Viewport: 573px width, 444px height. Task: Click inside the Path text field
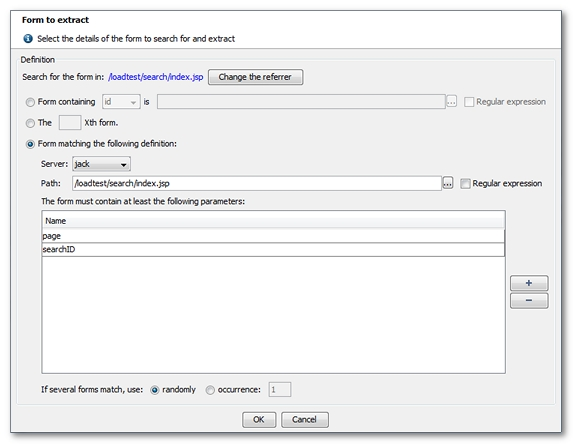pyautogui.click(x=257, y=183)
